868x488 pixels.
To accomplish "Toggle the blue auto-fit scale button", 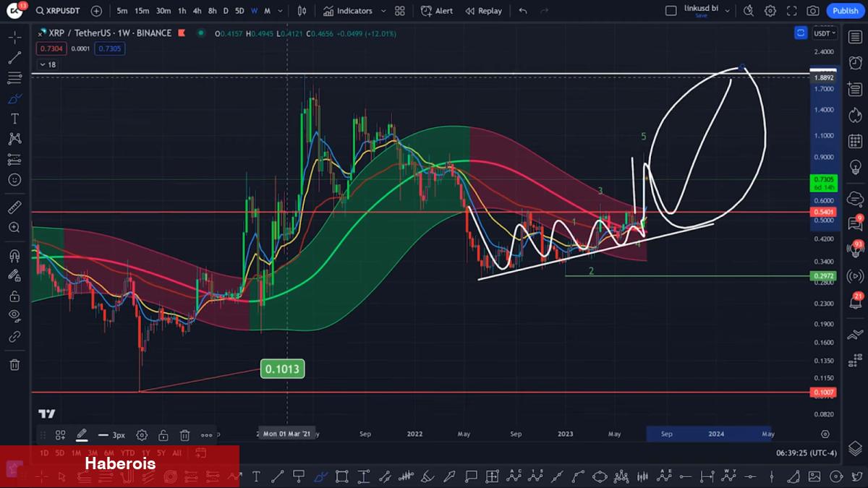I will coord(801,33).
